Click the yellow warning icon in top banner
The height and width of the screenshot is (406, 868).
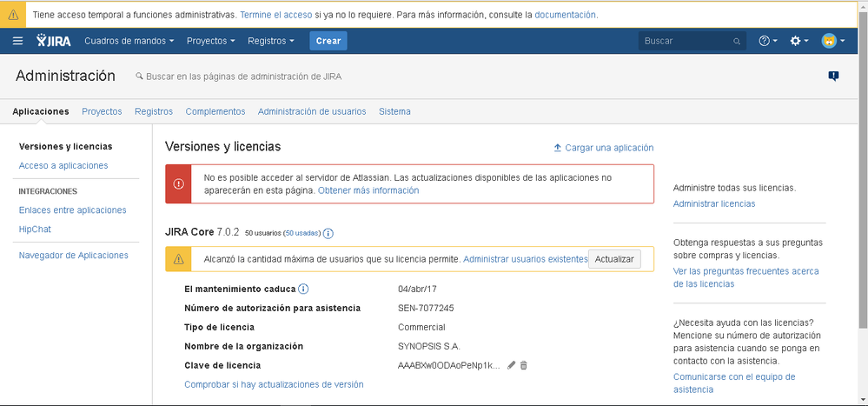(13, 15)
